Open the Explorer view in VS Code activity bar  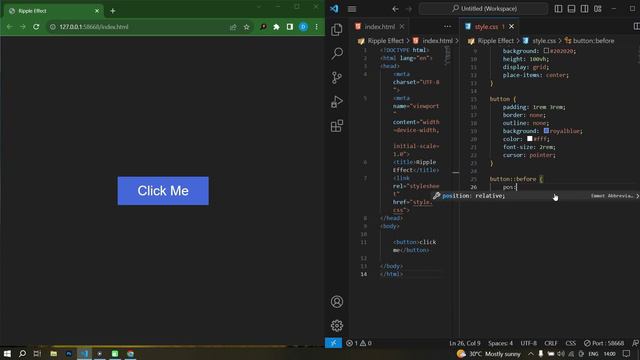[337, 29]
